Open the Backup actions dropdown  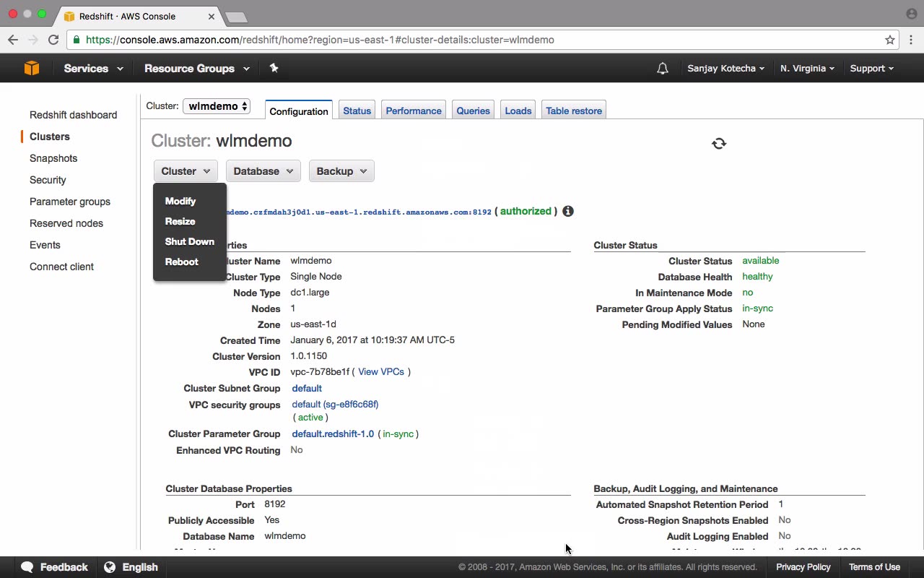(341, 171)
